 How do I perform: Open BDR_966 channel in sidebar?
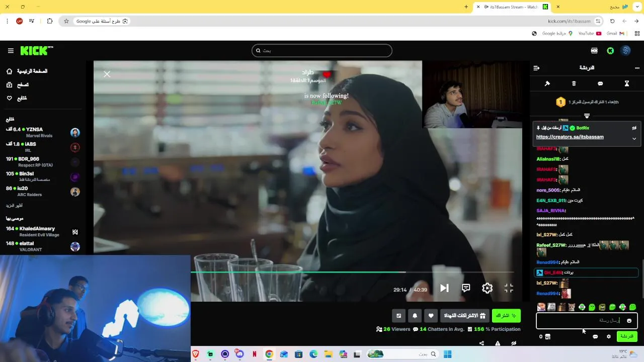[x=43, y=161]
